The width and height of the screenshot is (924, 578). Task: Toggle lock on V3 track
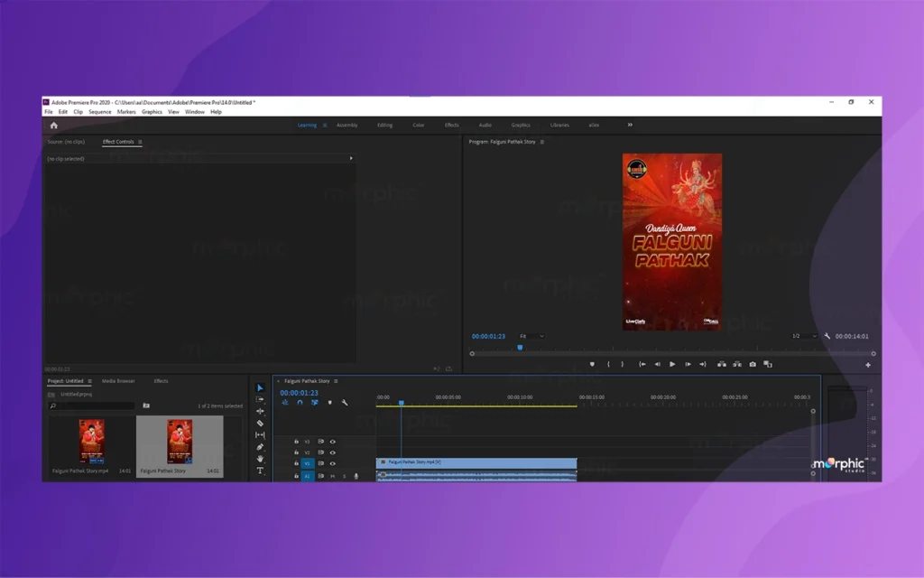coord(296,442)
